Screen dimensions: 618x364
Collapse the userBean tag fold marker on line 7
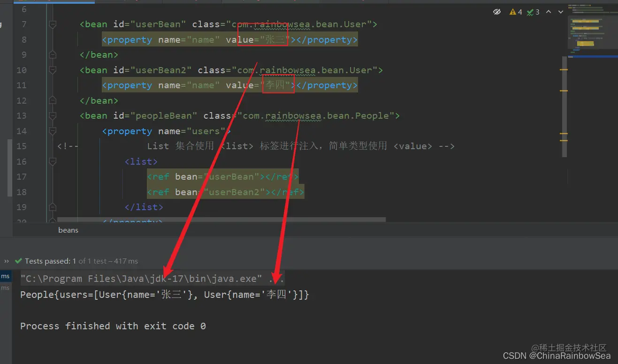pyautogui.click(x=53, y=24)
